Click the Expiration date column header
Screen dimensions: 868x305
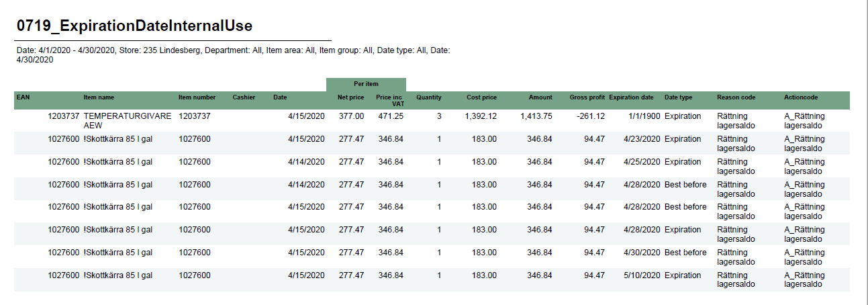coord(631,97)
